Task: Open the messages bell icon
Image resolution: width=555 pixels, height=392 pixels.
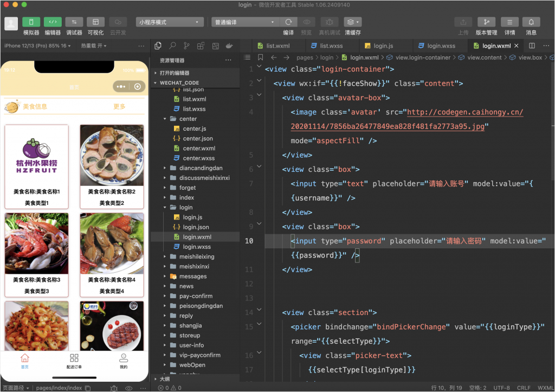Action: [531, 22]
